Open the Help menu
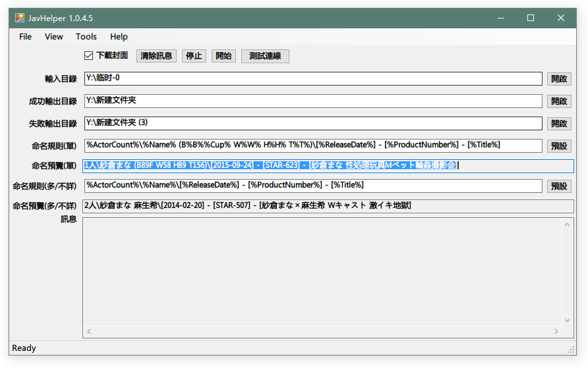Screen dimensions: 588x368 pos(119,37)
